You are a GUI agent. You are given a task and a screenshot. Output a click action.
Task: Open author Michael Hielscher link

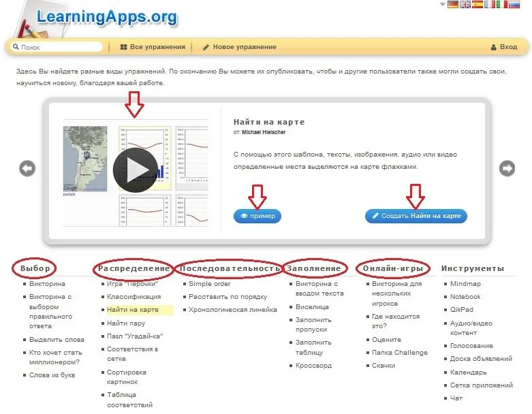click(x=264, y=132)
